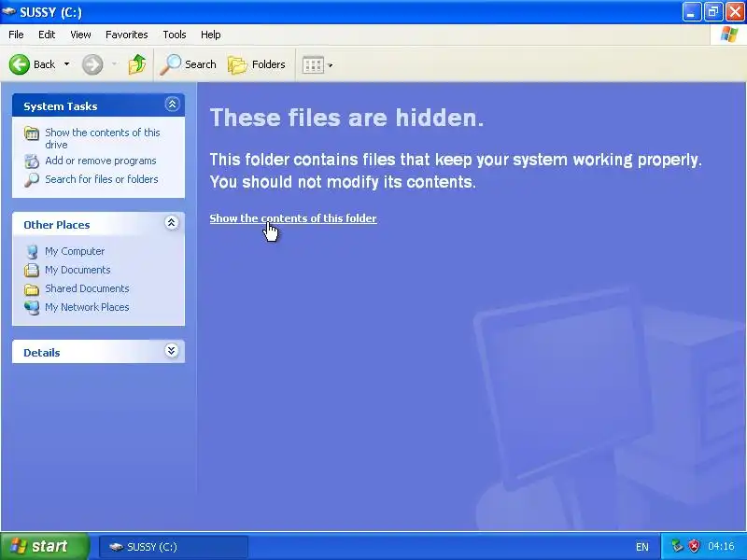Screen dimensions: 747x560
Task: Open the Edit menu
Action: coord(47,35)
